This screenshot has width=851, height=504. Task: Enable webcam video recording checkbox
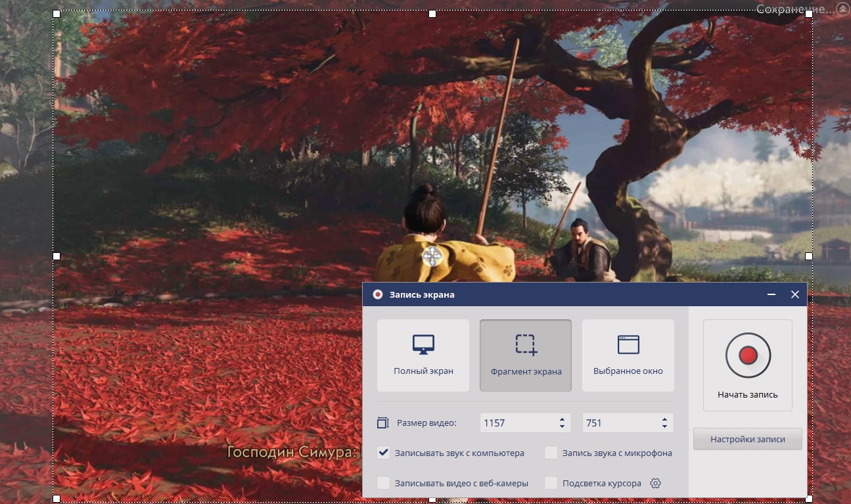(x=384, y=483)
